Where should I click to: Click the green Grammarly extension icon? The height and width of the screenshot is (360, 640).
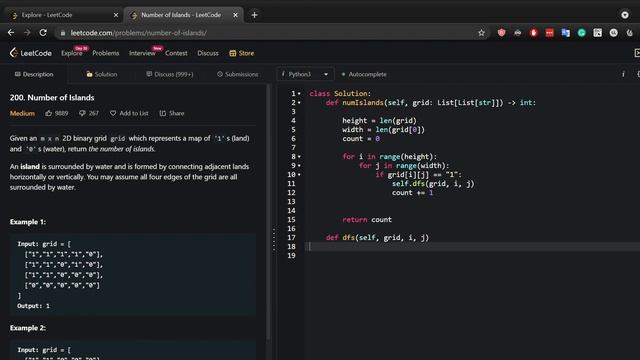(x=581, y=33)
